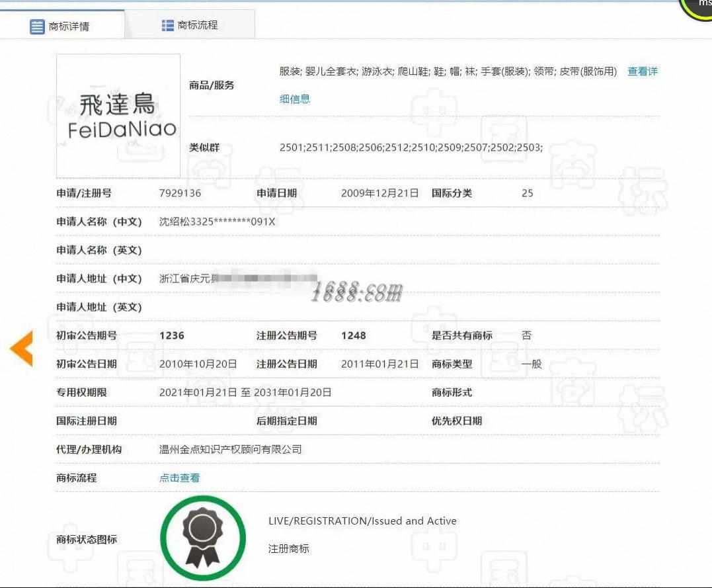Click the international class value 25
The width and height of the screenshot is (712, 588).
coord(527,193)
